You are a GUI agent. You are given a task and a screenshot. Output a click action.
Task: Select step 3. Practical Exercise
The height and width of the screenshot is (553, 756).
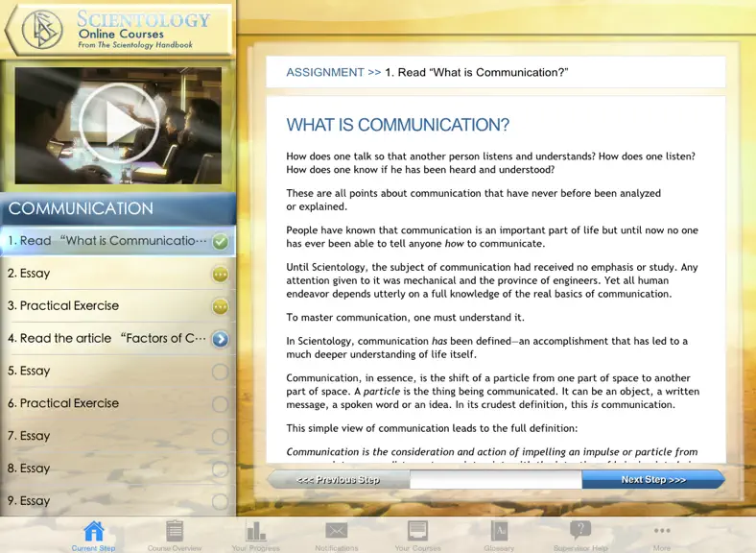pos(118,306)
